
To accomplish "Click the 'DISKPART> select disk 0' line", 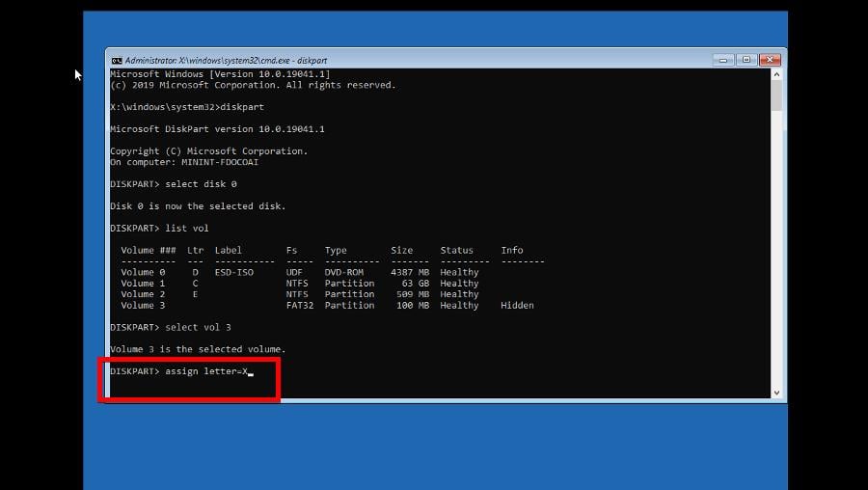I will (x=174, y=184).
